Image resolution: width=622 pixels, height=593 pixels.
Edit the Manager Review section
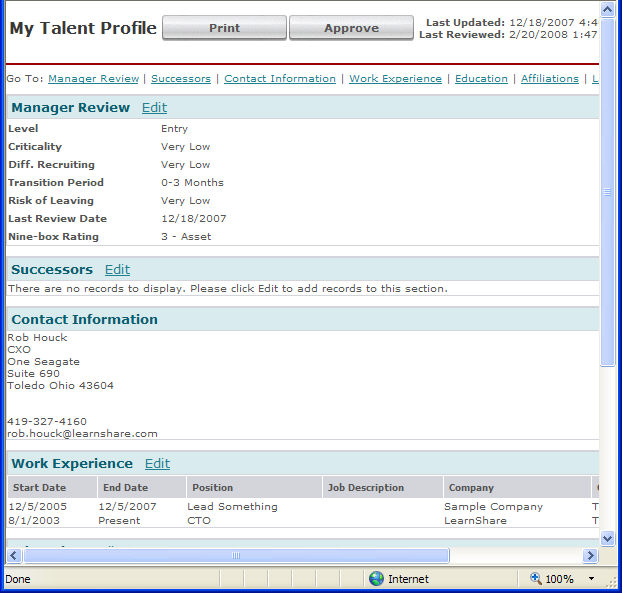[x=154, y=107]
